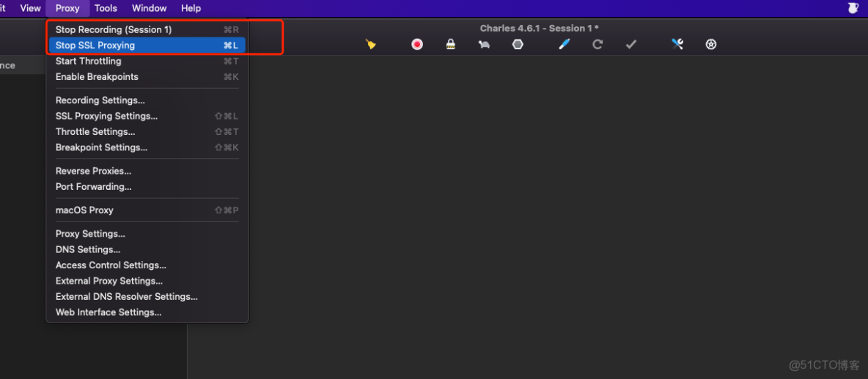This screenshot has width=868, height=379.
Task: Open Breakpoint Settings...
Action: tap(147, 147)
